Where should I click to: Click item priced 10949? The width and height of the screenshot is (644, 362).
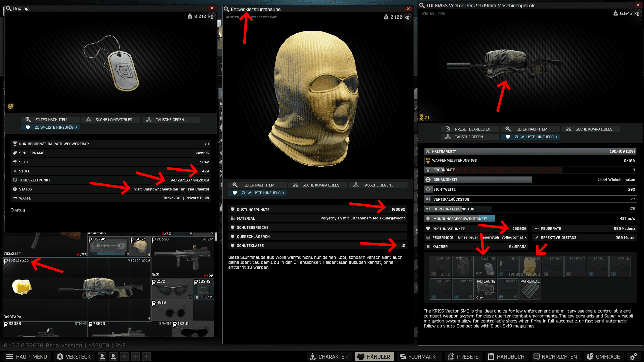(x=204, y=289)
